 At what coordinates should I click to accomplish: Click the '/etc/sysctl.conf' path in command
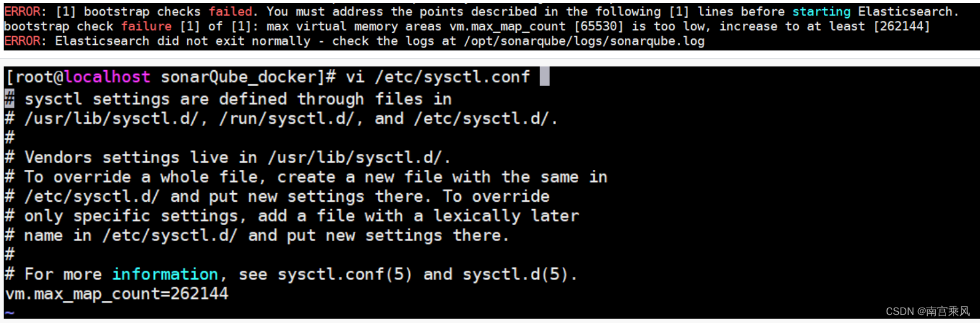(x=452, y=77)
